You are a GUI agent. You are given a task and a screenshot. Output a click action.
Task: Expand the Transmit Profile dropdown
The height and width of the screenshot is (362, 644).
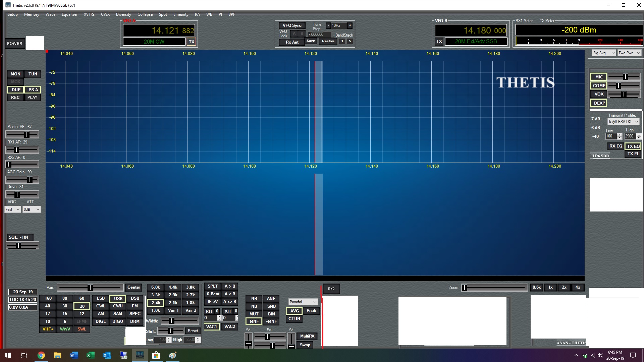(623, 122)
